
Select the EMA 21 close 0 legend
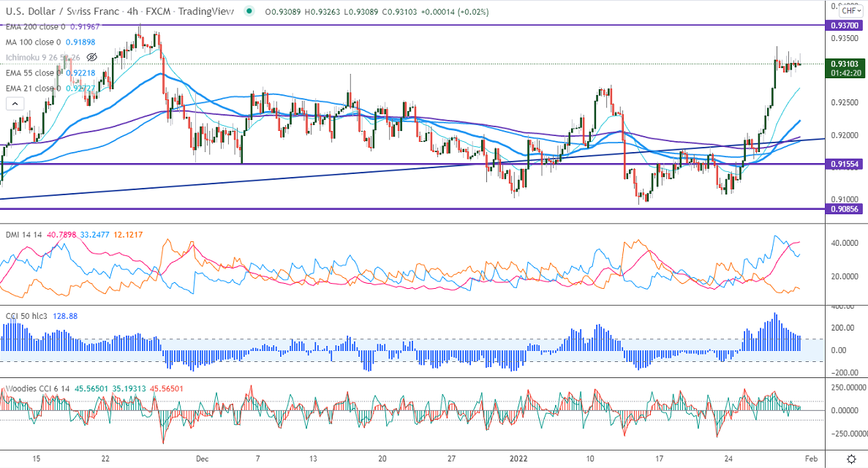point(33,88)
